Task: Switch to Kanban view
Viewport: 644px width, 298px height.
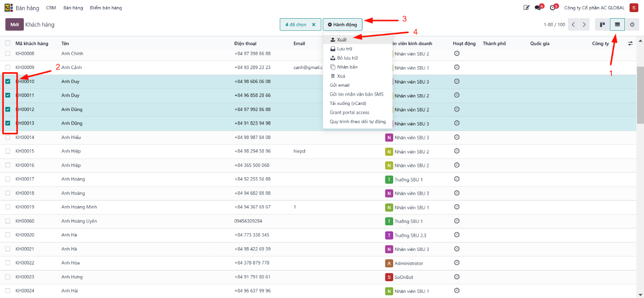Action: click(x=602, y=24)
